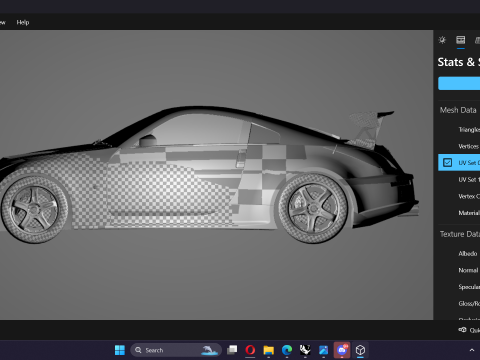Screen dimensions: 480x360
Task: Click the Mesh Data section heading
Action: pyautogui.click(x=458, y=110)
